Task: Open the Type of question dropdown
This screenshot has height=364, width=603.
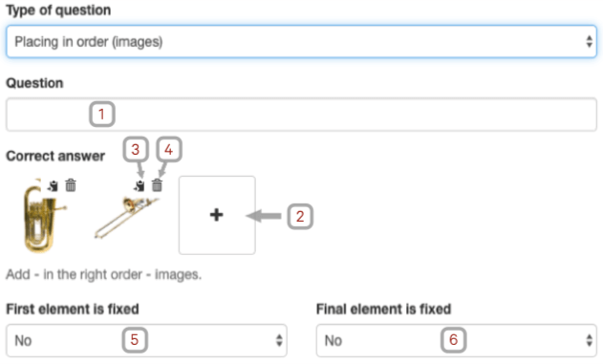Action: click(302, 41)
